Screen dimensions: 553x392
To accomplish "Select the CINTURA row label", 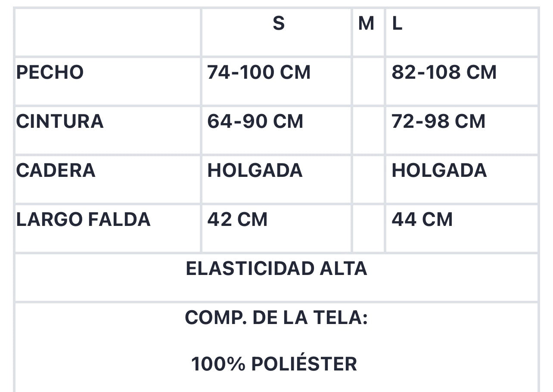I will [60, 121].
